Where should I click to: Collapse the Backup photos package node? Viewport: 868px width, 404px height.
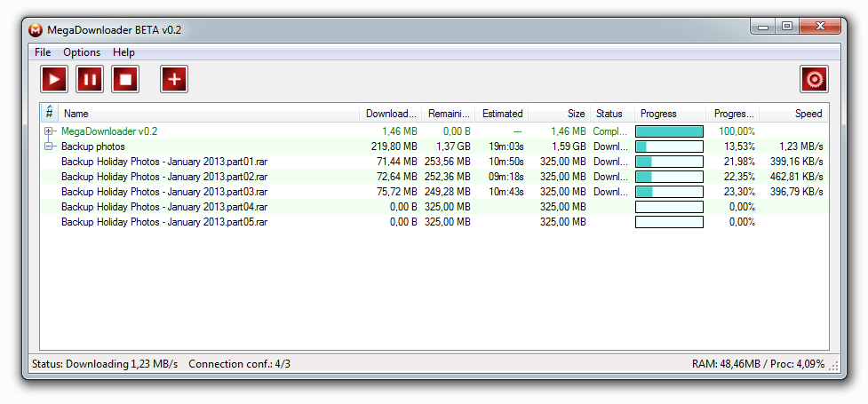(x=49, y=147)
